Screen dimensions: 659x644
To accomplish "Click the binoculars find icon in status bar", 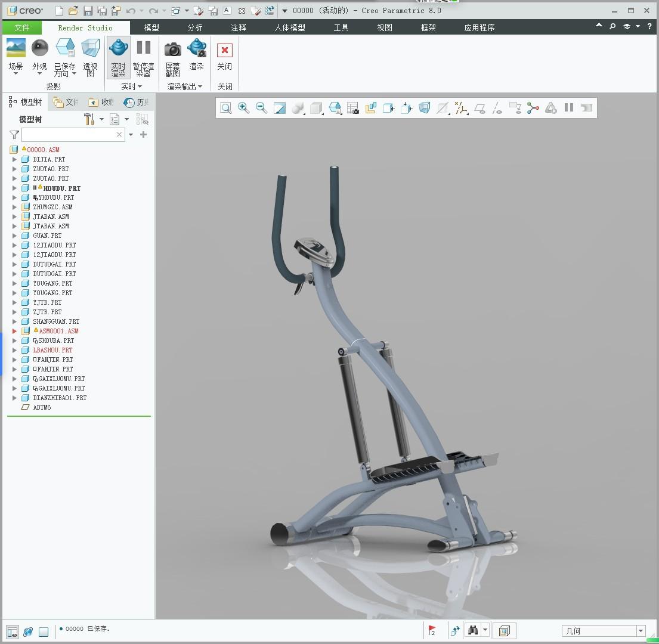I will pyautogui.click(x=473, y=630).
